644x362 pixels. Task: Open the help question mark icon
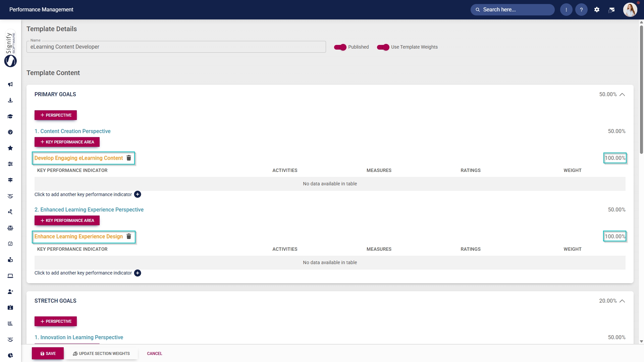[x=581, y=10]
